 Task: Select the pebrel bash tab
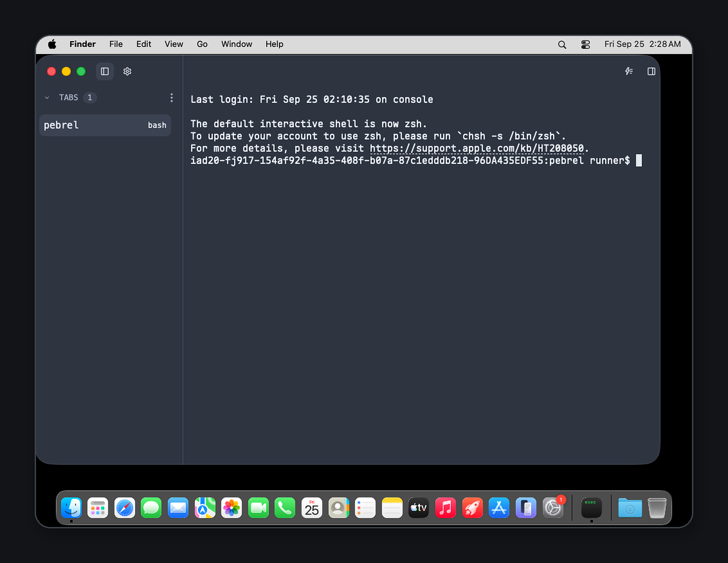pyautogui.click(x=105, y=125)
